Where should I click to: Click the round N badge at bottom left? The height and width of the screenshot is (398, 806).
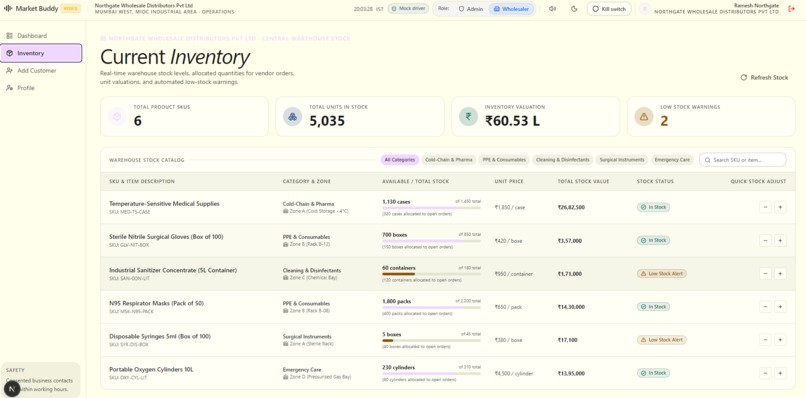point(12,389)
